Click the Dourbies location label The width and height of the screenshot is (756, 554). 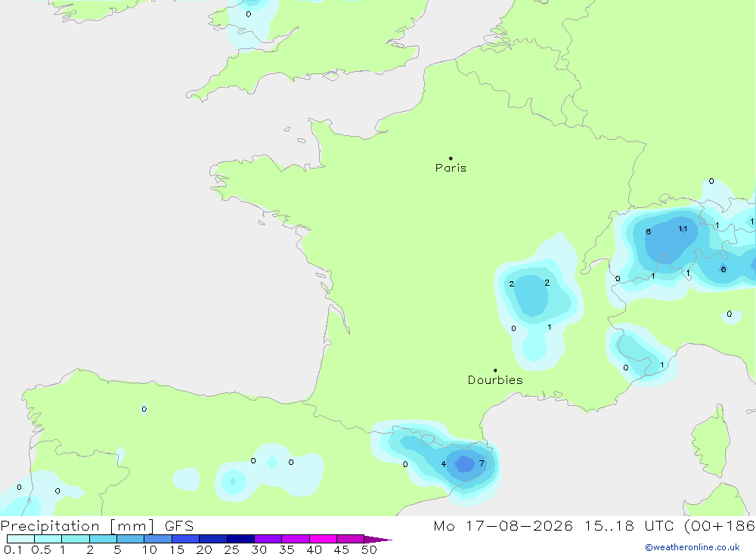[x=495, y=380]
